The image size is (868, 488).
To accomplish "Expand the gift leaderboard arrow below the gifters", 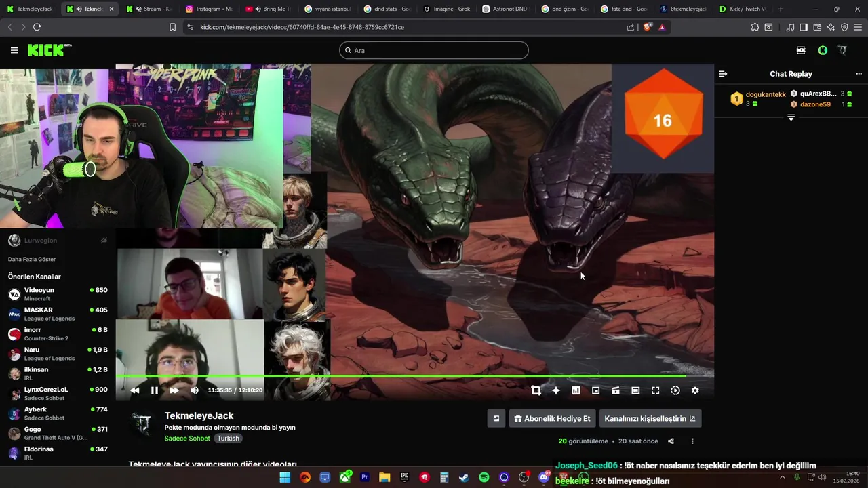I will [791, 117].
